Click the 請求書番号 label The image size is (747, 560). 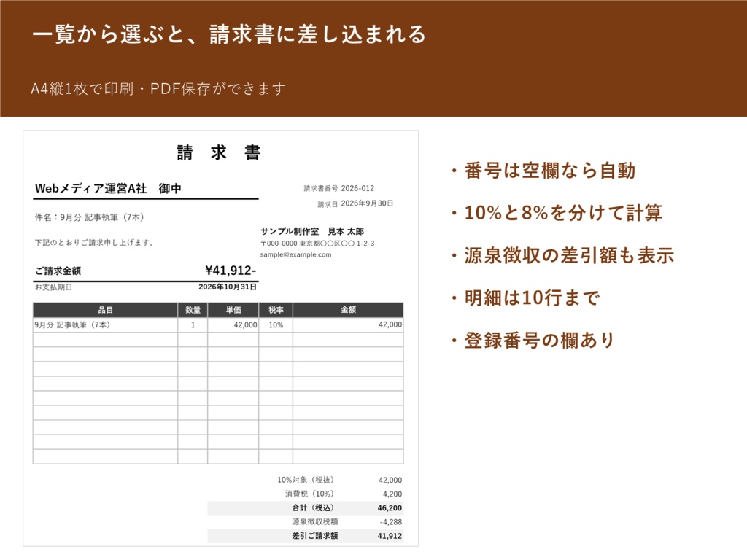tap(321, 189)
